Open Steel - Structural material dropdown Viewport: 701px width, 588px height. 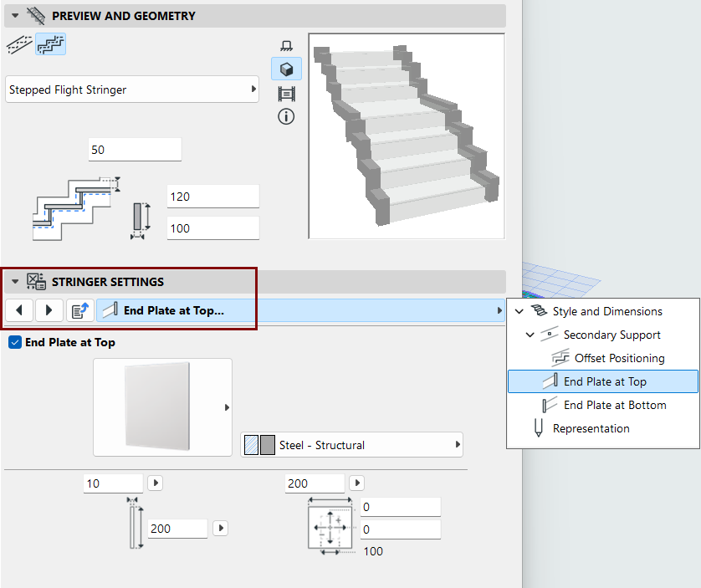coord(351,445)
